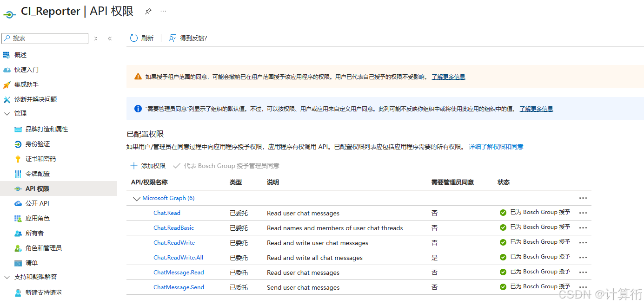
Task: Open more options for Chat.ReadWrite.All row
Action: (x=583, y=258)
